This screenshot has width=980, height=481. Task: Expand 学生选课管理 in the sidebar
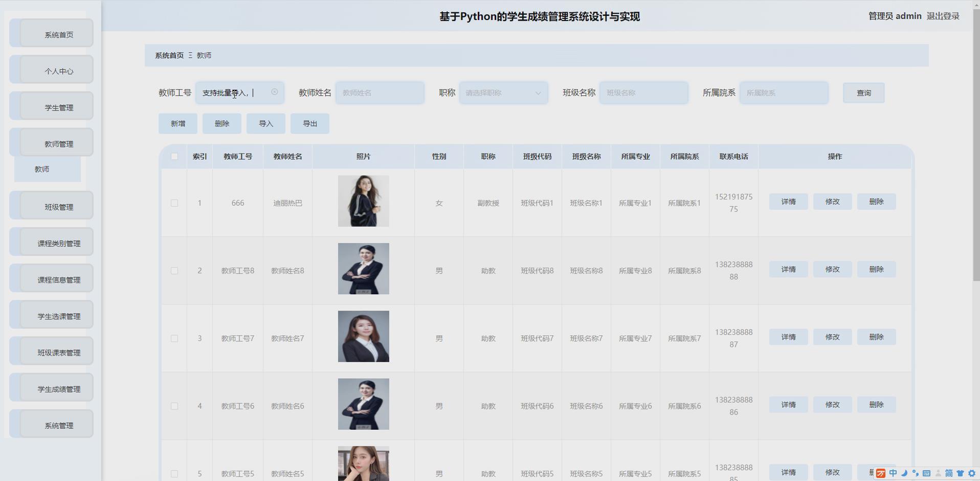click(51, 314)
